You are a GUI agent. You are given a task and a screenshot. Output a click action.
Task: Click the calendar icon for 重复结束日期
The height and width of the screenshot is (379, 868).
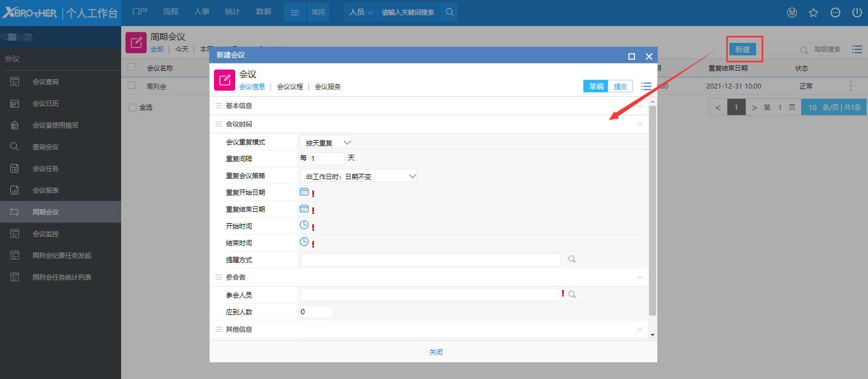pos(304,209)
